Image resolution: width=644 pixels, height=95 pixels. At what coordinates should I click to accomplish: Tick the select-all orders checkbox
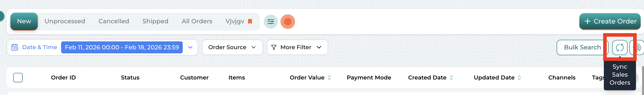coord(18,78)
